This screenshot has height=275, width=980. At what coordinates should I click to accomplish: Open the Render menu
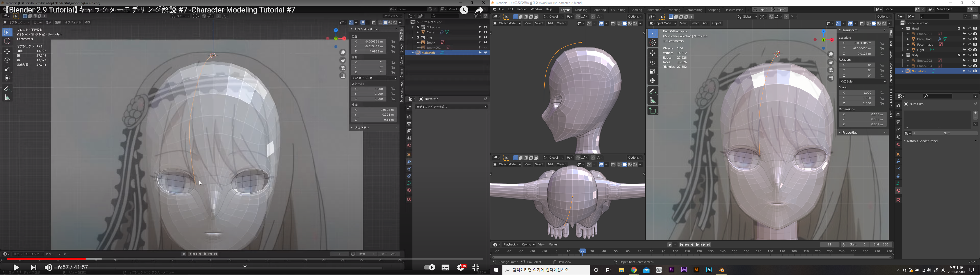522,9
